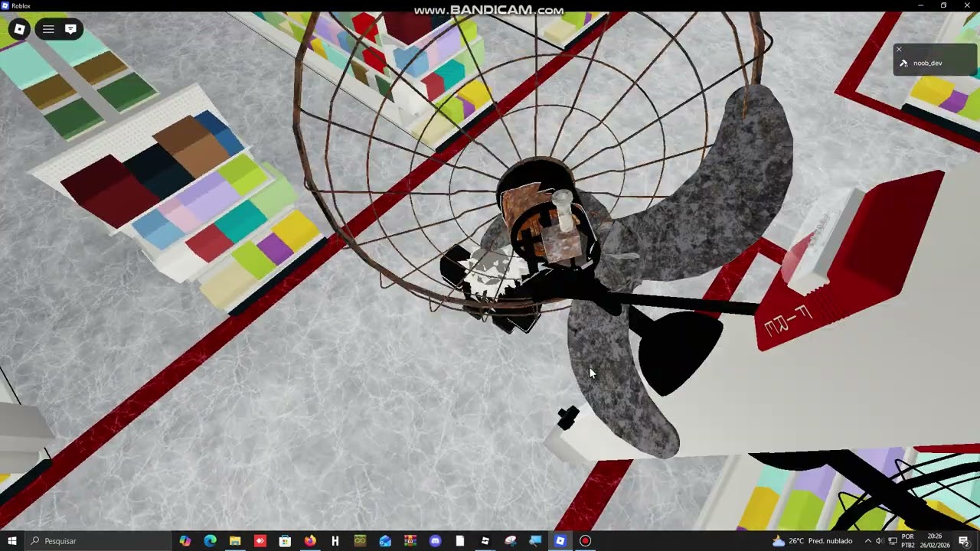
Task: Open Outlook from the taskbar
Action: (385, 541)
